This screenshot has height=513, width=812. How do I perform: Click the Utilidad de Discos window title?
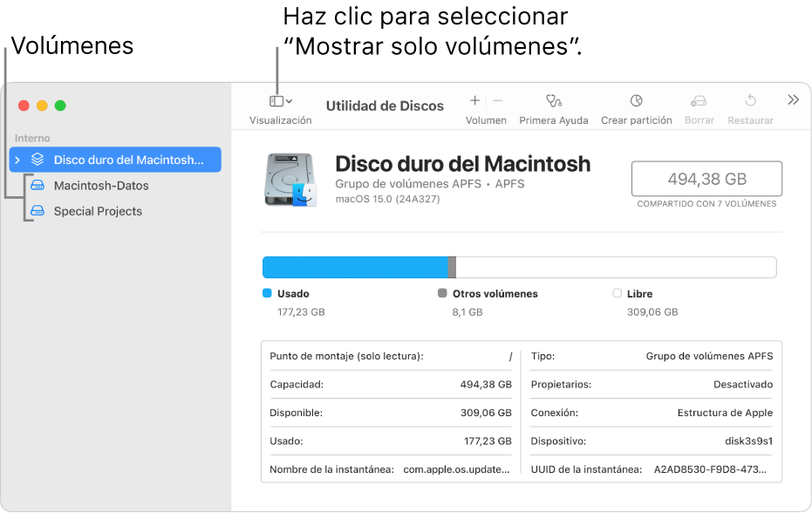tap(385, 106)
